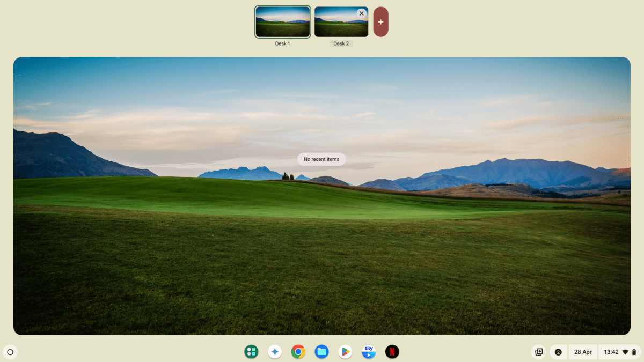The width and height of the screenshot is (644, 362).
Task: Open the green app pinned on the shelf
Action: coord(251,352)
